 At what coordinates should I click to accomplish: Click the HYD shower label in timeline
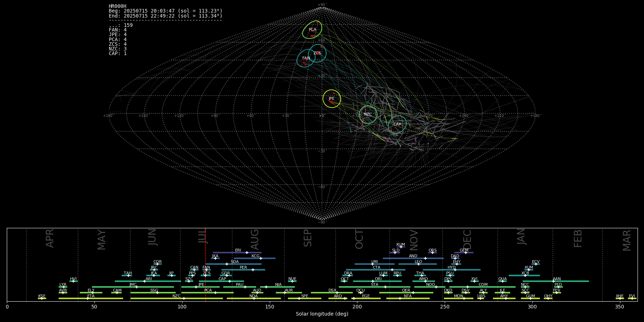(x=452, y=268)
